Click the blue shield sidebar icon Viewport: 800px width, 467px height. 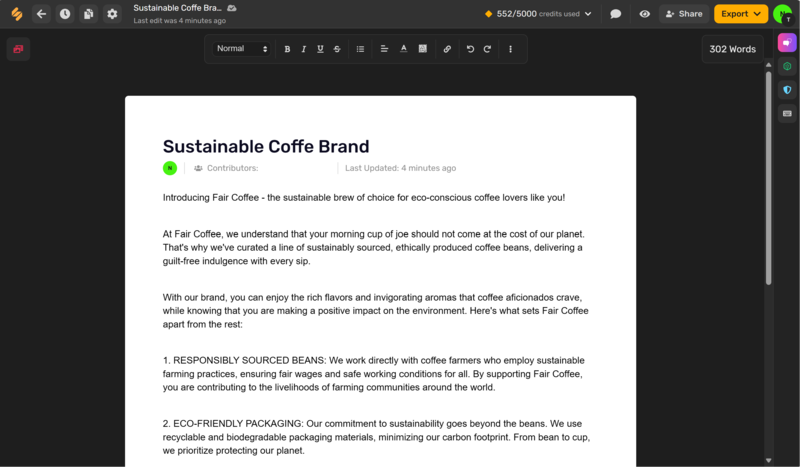787,90
